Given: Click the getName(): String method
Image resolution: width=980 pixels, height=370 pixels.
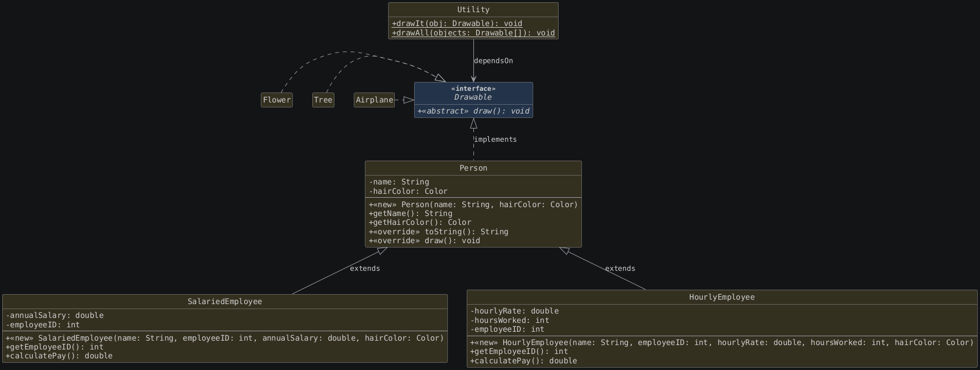Looking at the screenshot, I should click(410, 213).
